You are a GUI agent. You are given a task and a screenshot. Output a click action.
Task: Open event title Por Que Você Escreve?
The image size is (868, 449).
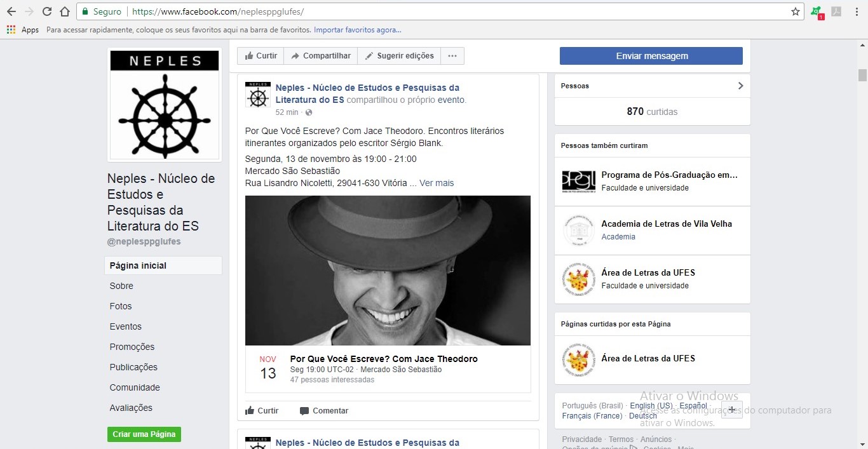(384, 359)
